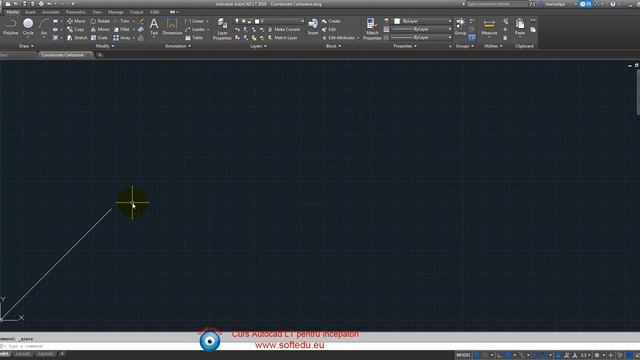Select the Circle tool
The width and height of the screenshot is (640, 360).
[28, 27]
